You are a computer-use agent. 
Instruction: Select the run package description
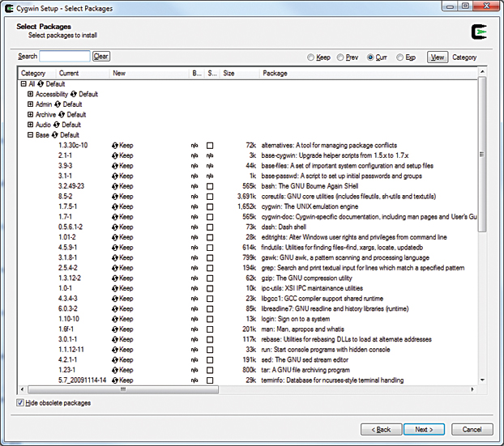[326, 350]
